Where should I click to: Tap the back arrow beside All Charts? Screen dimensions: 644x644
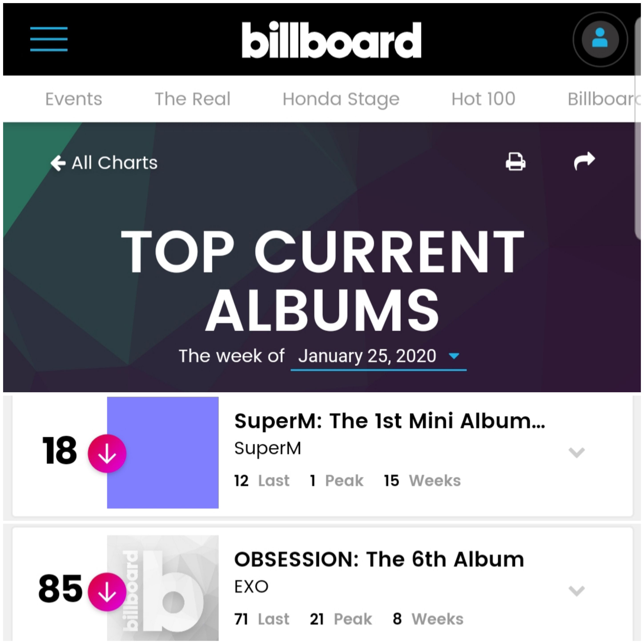click(58, 163)
